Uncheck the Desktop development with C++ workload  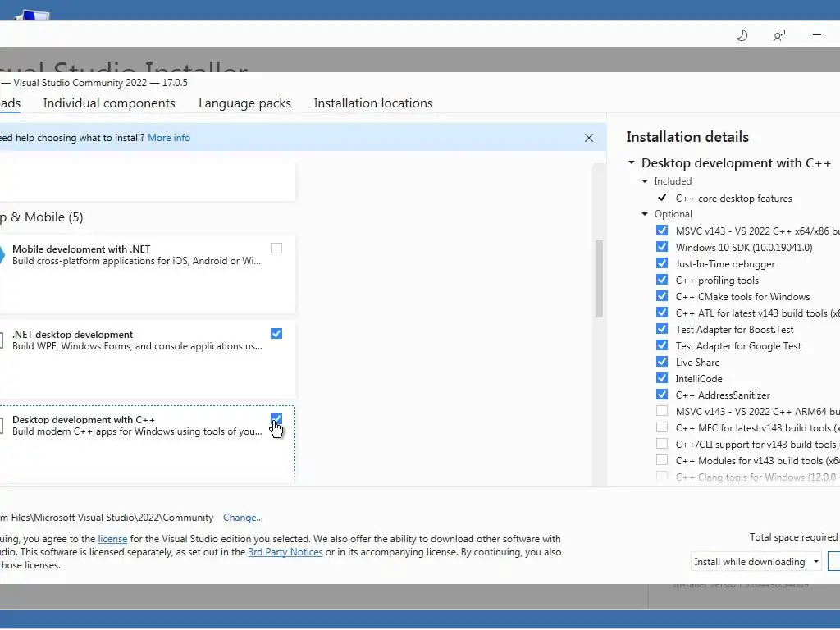pyautogui.click(x=276, y=419)
